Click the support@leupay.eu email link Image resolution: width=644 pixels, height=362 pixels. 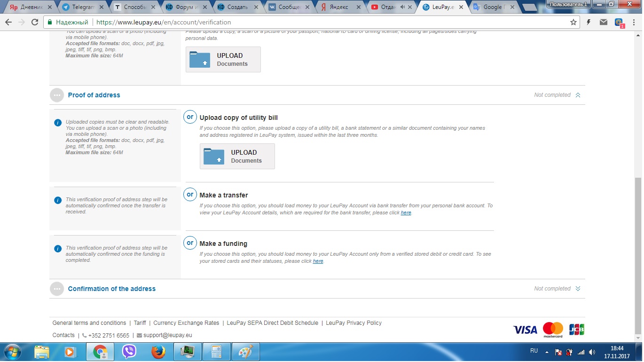[x=168, y=335]
